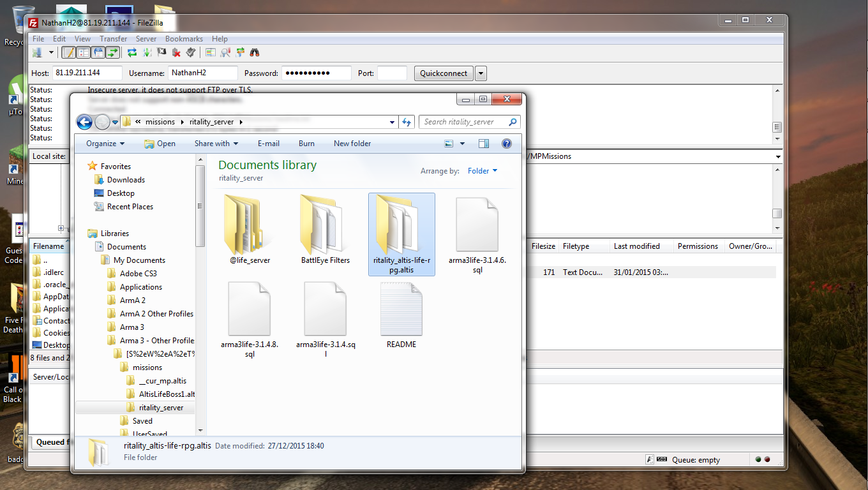Viewport: 868px width, 490px height.
Task: Select rityality_altis-life-rpg.altis folder
Action: 401,234
